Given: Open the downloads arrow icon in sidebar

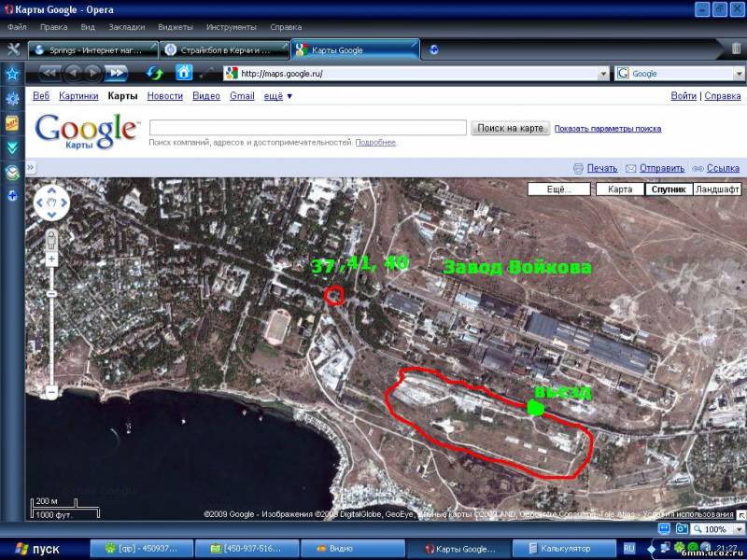Looking at the screenshot, I should tap(12, 148).
